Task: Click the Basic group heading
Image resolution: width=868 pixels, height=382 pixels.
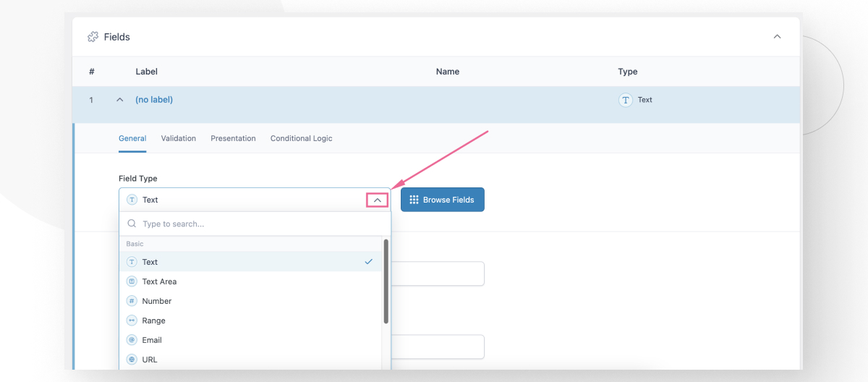Action: pos(135,244)
